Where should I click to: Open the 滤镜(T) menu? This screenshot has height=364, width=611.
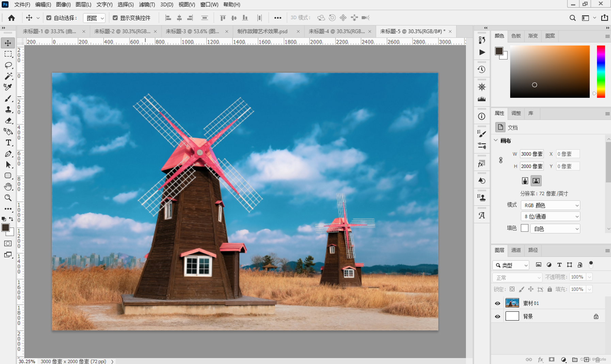(147, 4)
